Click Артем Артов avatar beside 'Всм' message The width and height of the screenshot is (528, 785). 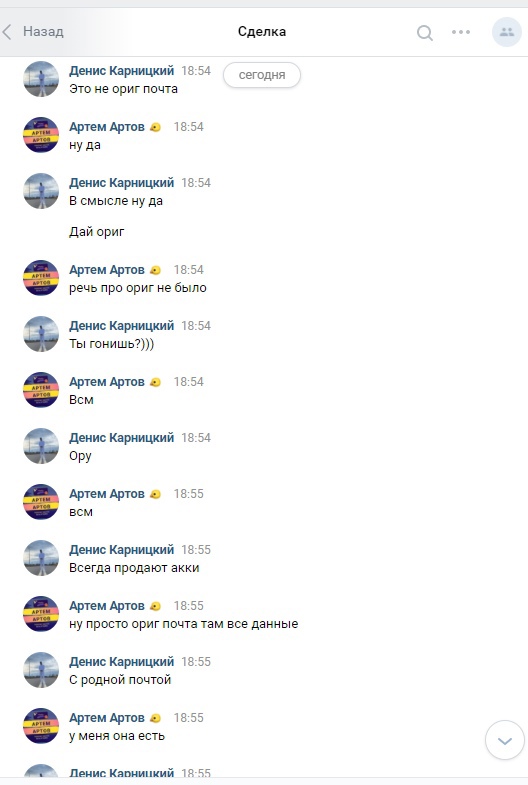(41, 390)
